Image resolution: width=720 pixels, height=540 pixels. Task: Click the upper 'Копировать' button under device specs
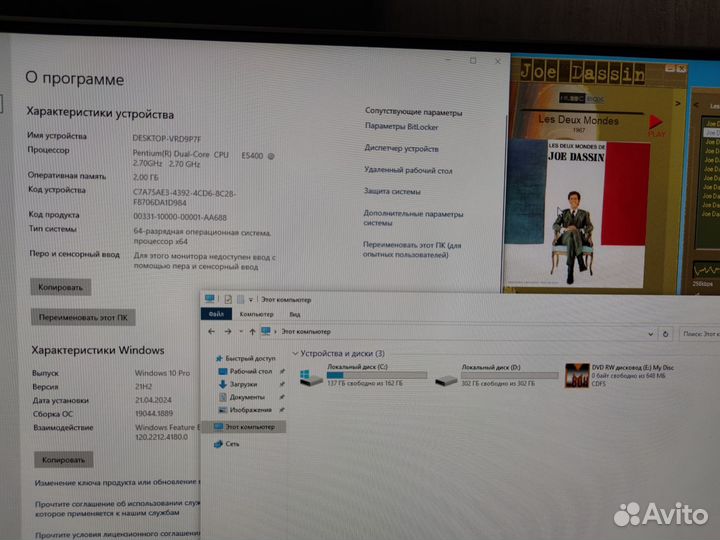tap(61, 287)
